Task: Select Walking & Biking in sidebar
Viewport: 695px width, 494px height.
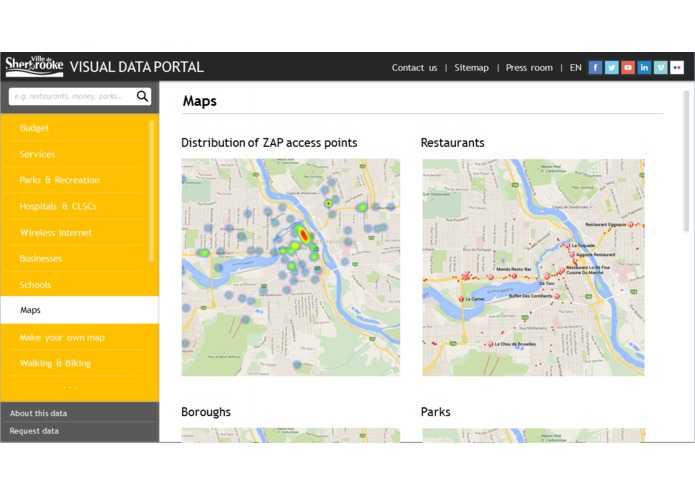Action: point(55,363)
